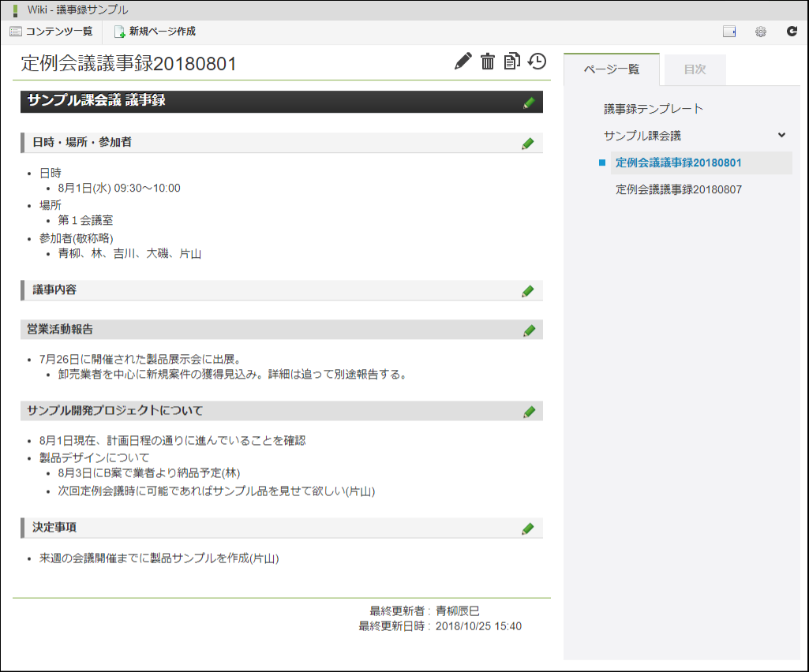This screenshot has width=809, height=672.
Task: Edit the サンプル課会議 議事録 section with its pencil
Action: 529,103
